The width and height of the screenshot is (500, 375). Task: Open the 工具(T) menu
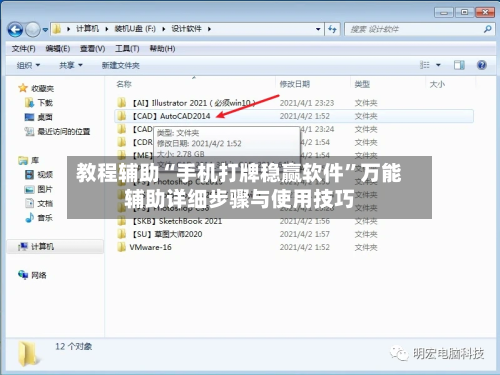[127, 49]
